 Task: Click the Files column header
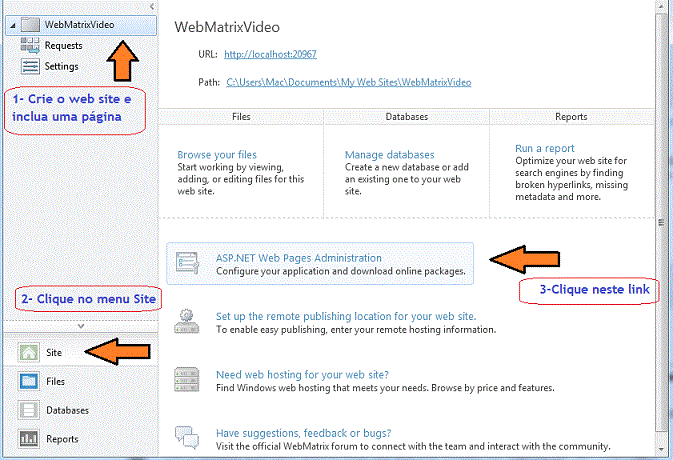pos(241,117)
